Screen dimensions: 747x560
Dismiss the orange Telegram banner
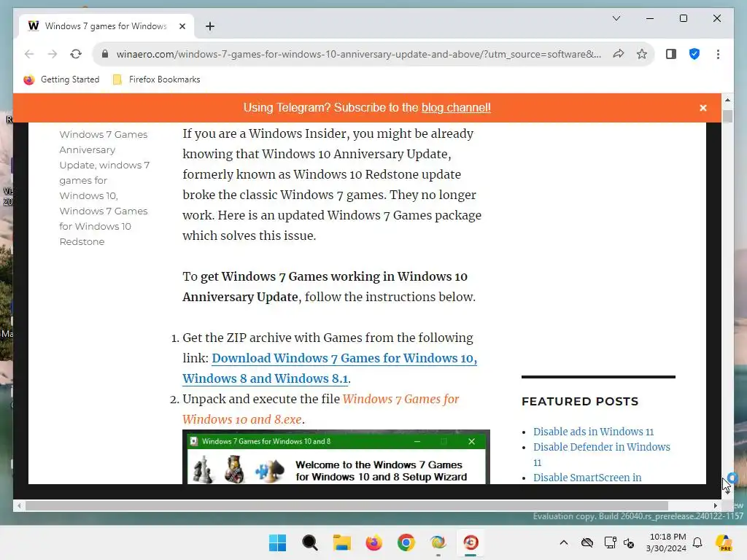(703, 108)
